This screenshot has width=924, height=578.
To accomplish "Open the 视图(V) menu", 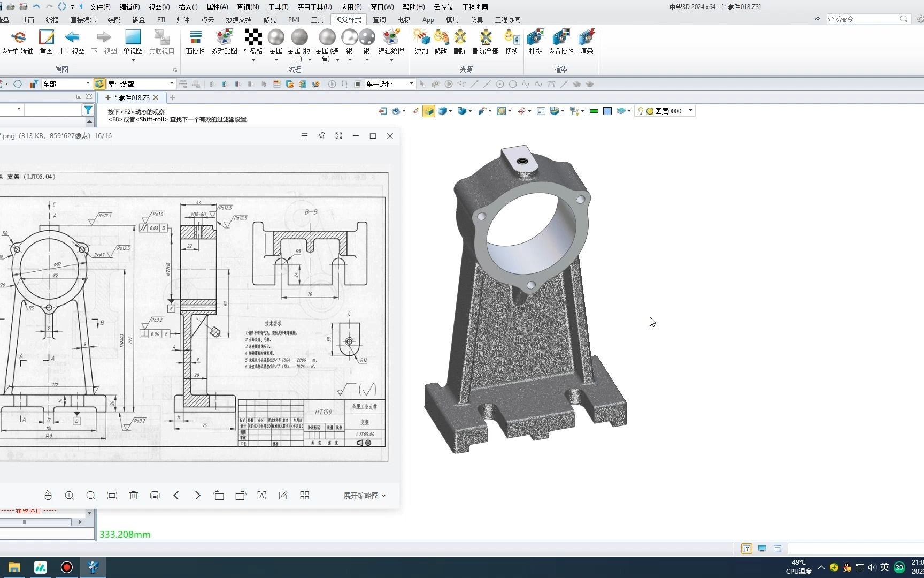I will click(159, 7).
